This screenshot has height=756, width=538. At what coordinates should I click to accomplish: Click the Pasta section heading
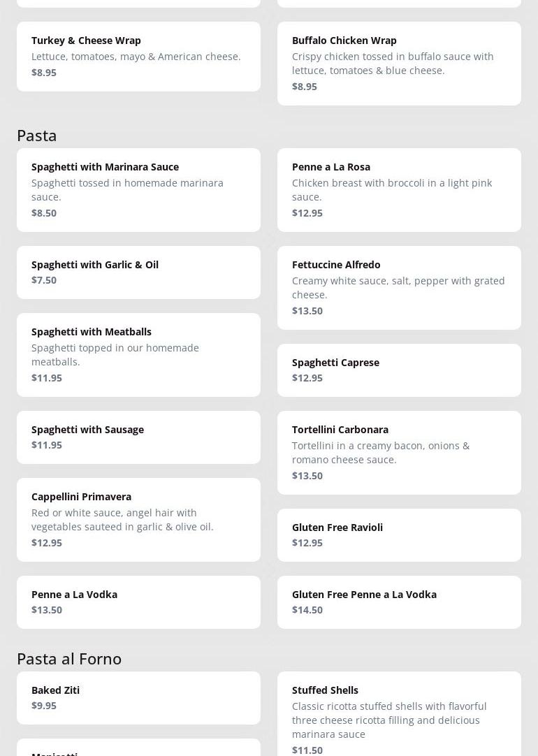[x=37, y=135]
